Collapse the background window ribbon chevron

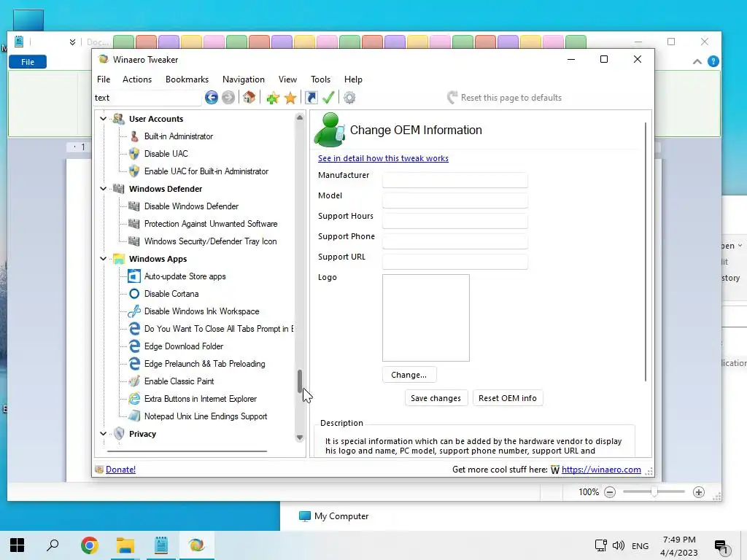click(x=697, y=61)
